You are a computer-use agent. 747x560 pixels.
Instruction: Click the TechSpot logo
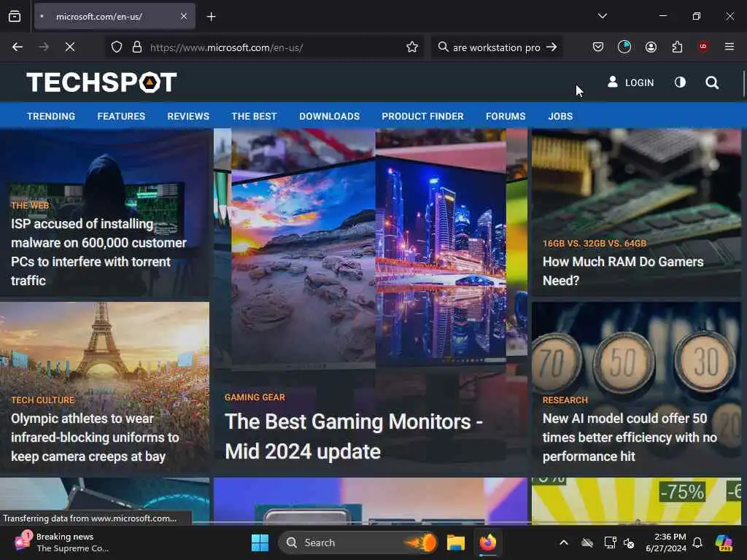click(101, 82)
